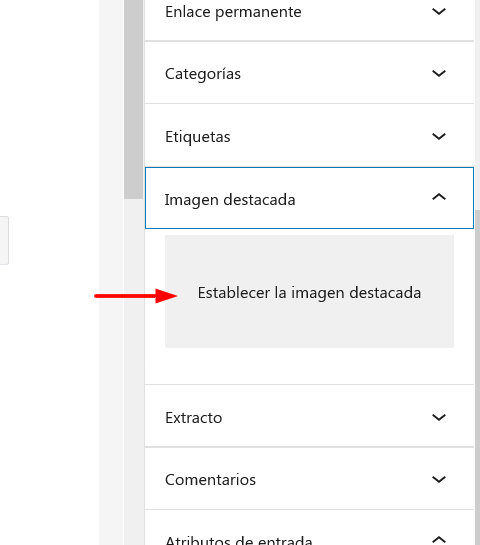Screen dimensions: 480x545
Task: Expand Enlace permanente panel chevron
Action: tap(439, 11)
